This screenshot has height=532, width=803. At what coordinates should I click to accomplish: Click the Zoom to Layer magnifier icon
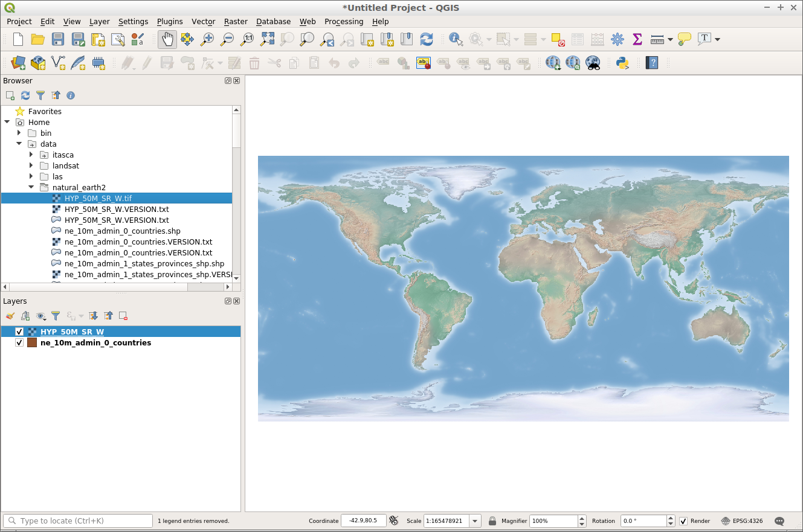point(307,39)
